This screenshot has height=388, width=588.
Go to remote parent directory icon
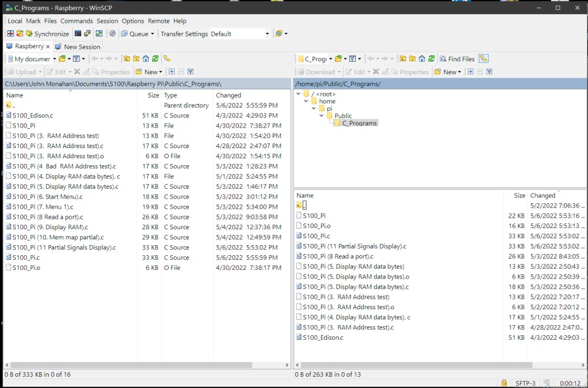coord(403,59)
